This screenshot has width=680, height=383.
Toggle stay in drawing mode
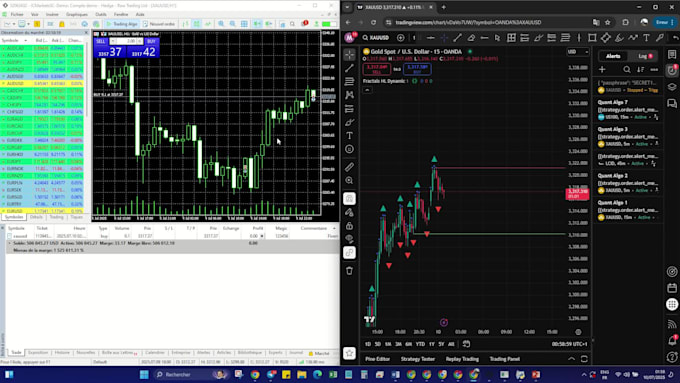[350, 212]
